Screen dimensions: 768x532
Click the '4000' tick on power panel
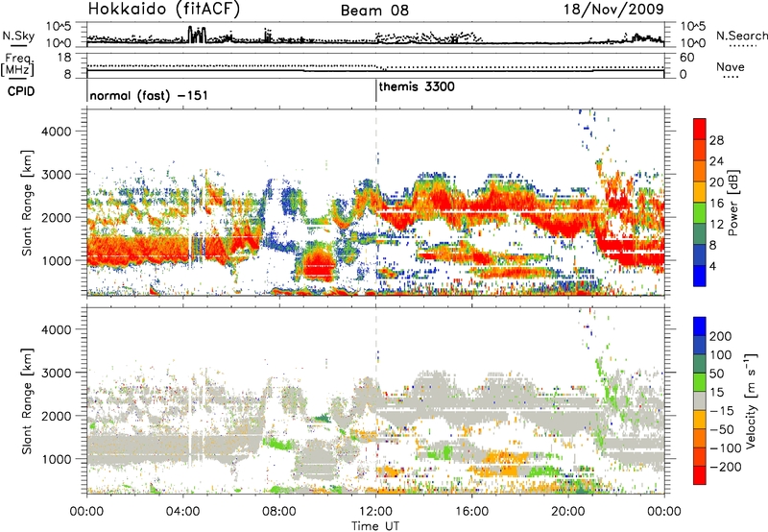pyautogui.click(x=56, y=132)
